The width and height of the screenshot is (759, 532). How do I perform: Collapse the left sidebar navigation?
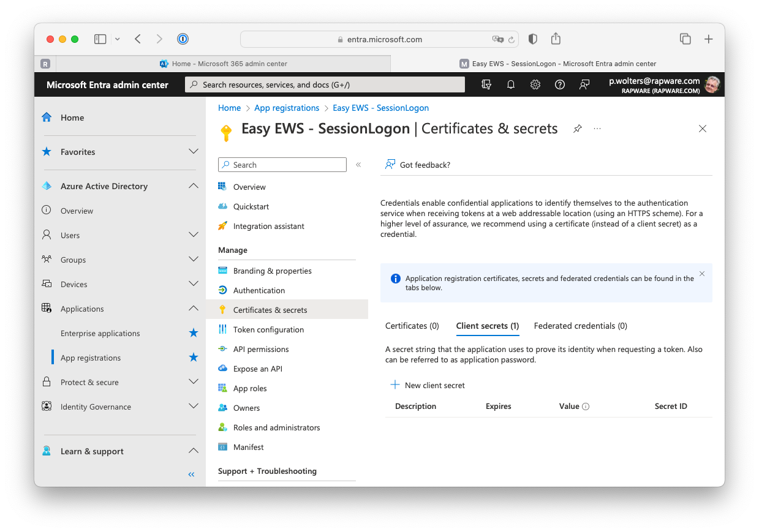coord(191,474)
